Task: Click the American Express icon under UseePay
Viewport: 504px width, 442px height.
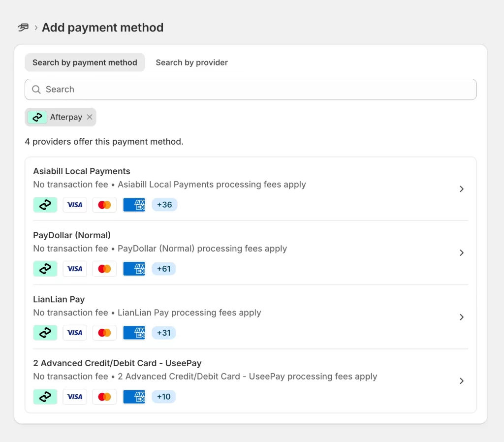Action: (134, 397)
